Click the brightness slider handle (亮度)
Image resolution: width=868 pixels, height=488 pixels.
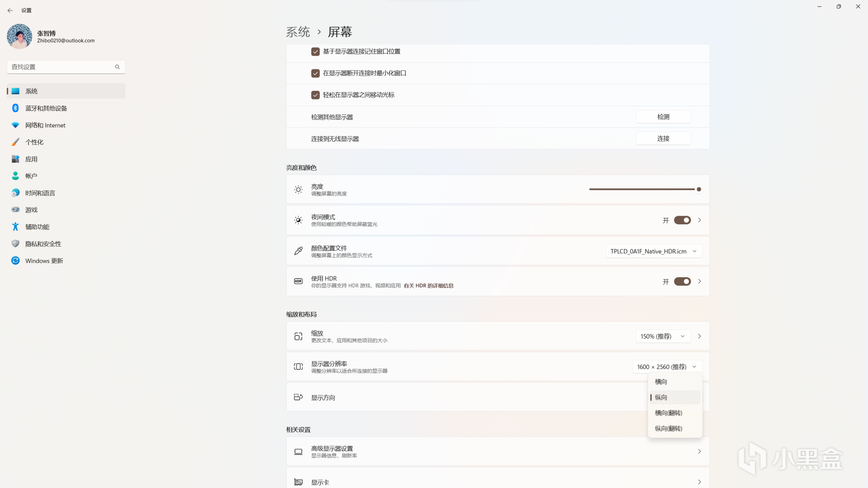pos(699,189)
